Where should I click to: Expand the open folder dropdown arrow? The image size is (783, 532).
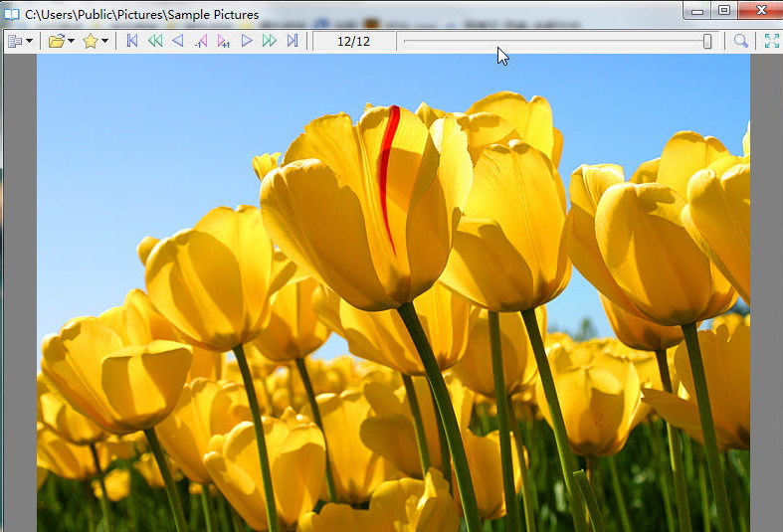point(71,41)
